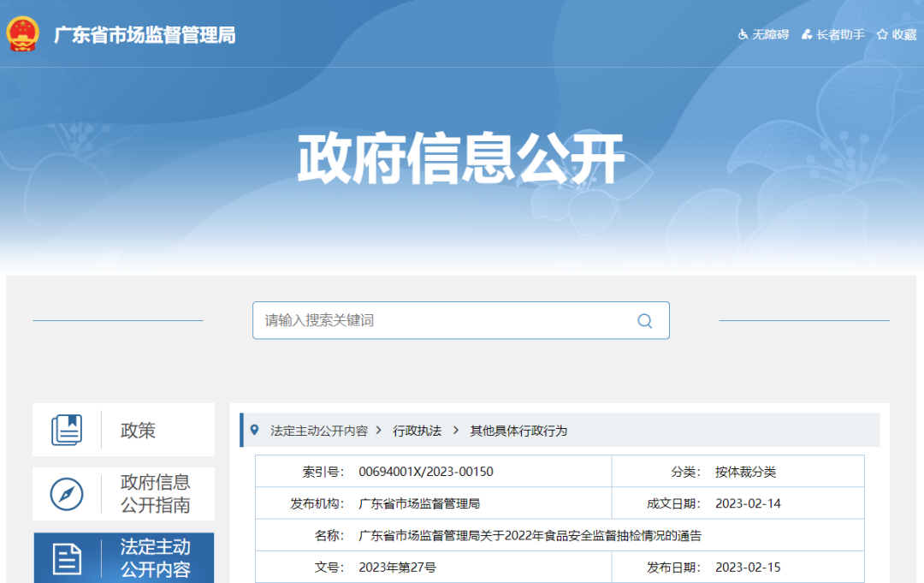Click the search magnifier icon
This screenshot has height=583, width=924.
(644, 320)
